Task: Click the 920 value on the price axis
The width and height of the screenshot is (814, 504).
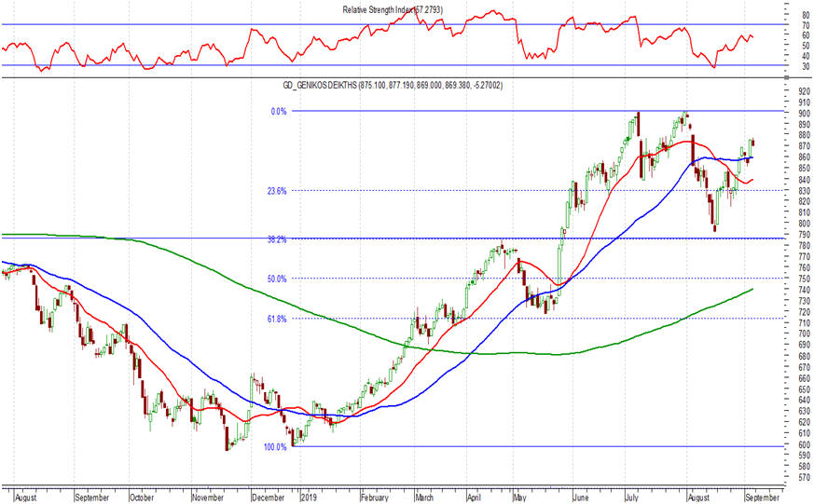Action: (804, 90)
